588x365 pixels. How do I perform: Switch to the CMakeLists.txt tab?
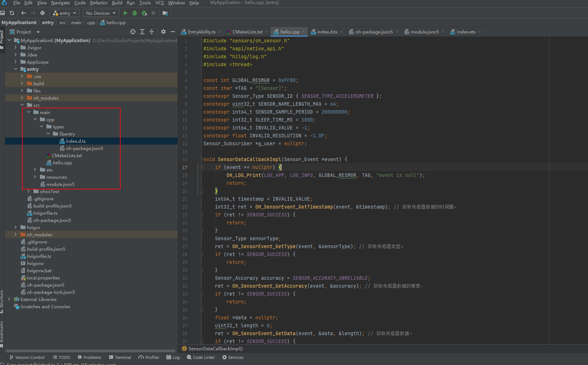point(247,32)
